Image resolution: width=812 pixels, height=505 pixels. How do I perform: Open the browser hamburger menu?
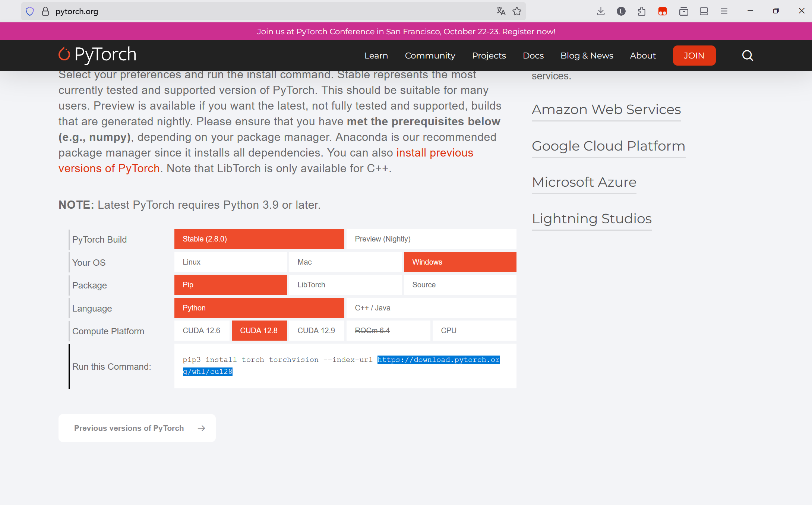724,11
